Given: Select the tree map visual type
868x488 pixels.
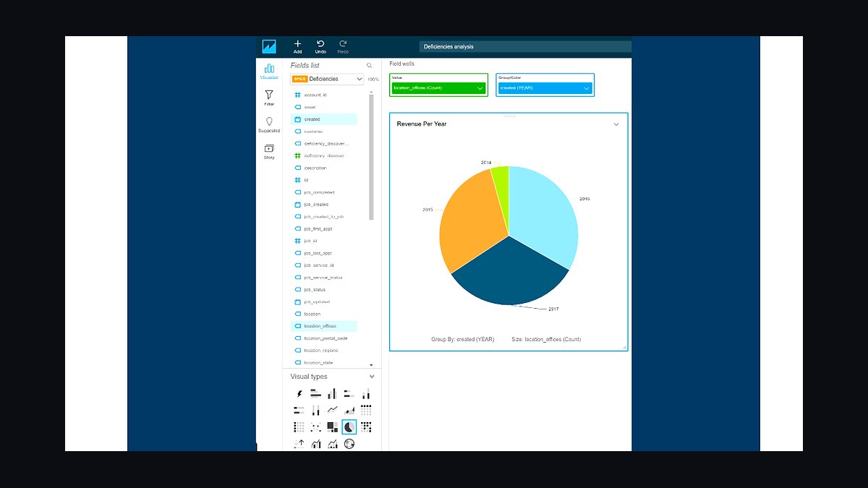Looking at the screenshot, I should [x=333, y=427].
